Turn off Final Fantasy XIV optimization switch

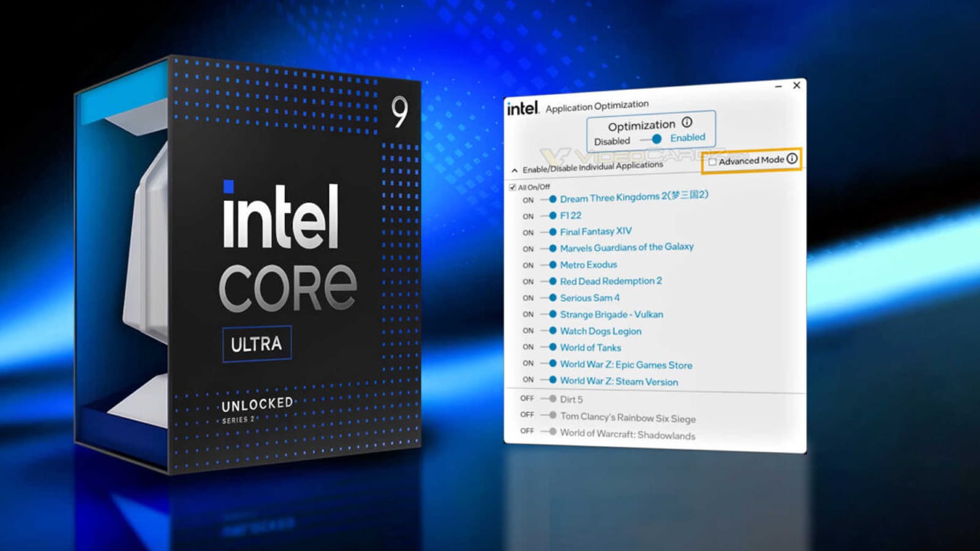click(x=548, y=232)
